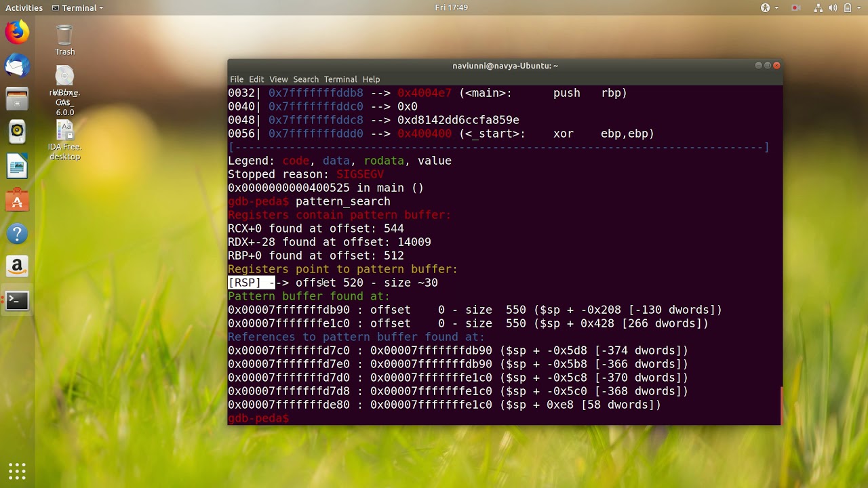Maximize the terminal window
This screenshot has height=488, width=868.
(768, 66)
